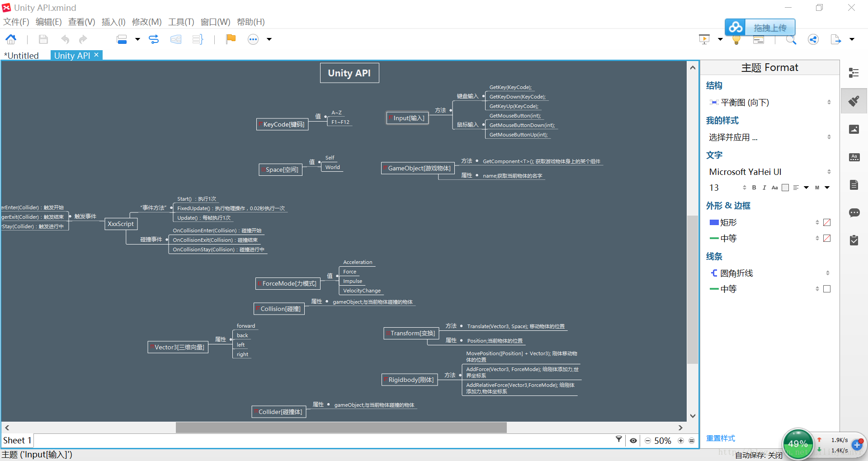This screenshot has height=461, width=868.
Task: Open the 文件(F) menu
Action: [16, 22]
